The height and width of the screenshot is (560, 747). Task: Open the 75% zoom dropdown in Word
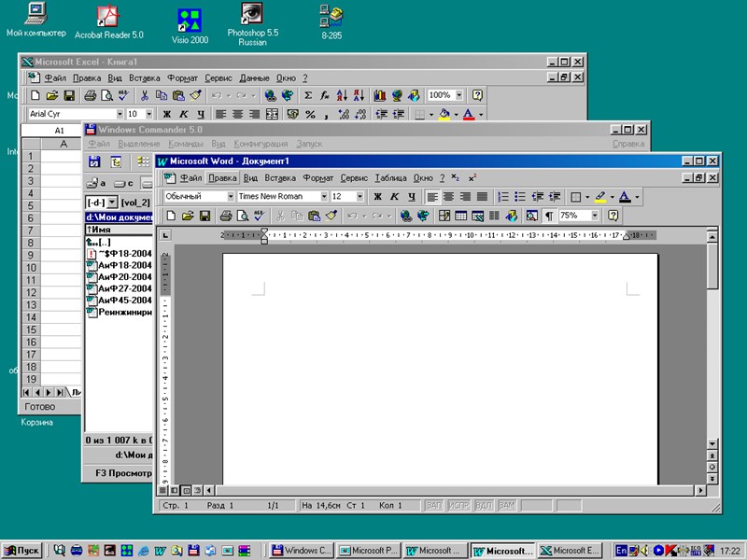click(595, 217)
